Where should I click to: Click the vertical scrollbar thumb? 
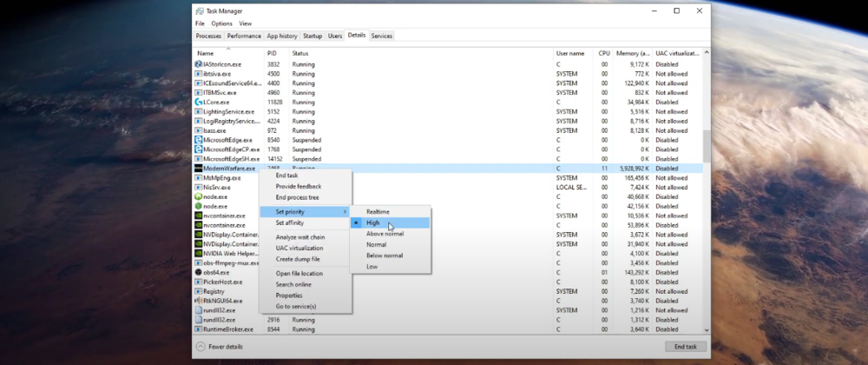[x=706, y=145]
